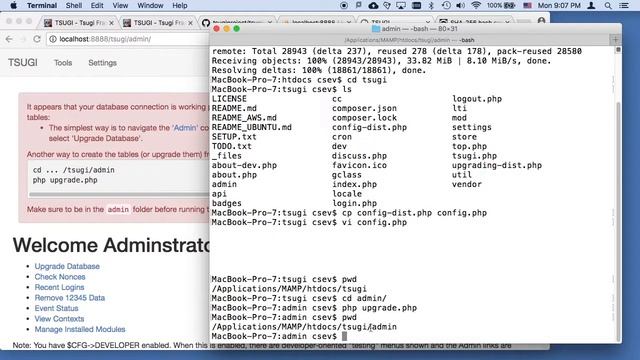Select the Terminal tab ending in -bash
Screen dimensions: 640x360
[x=409, y=40]
